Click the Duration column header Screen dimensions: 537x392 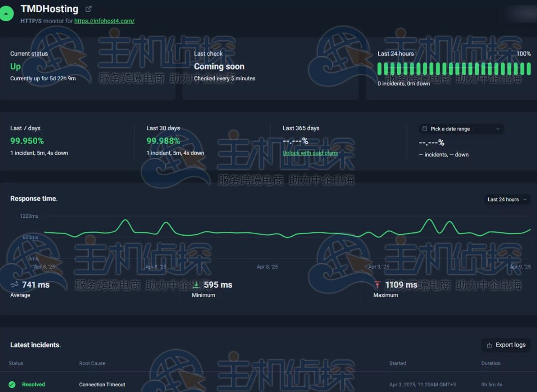[x=491, y=363]
